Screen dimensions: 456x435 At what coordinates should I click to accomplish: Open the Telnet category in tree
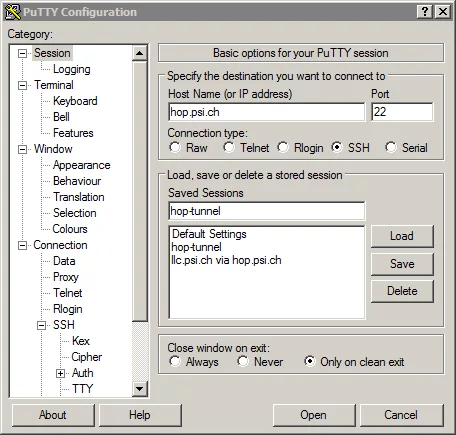click(68, 293)
